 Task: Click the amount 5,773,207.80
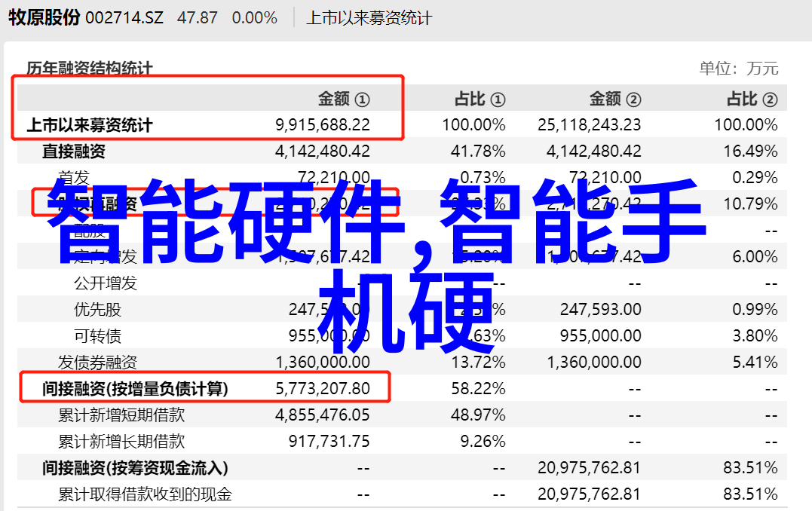(x=323, y=389)
